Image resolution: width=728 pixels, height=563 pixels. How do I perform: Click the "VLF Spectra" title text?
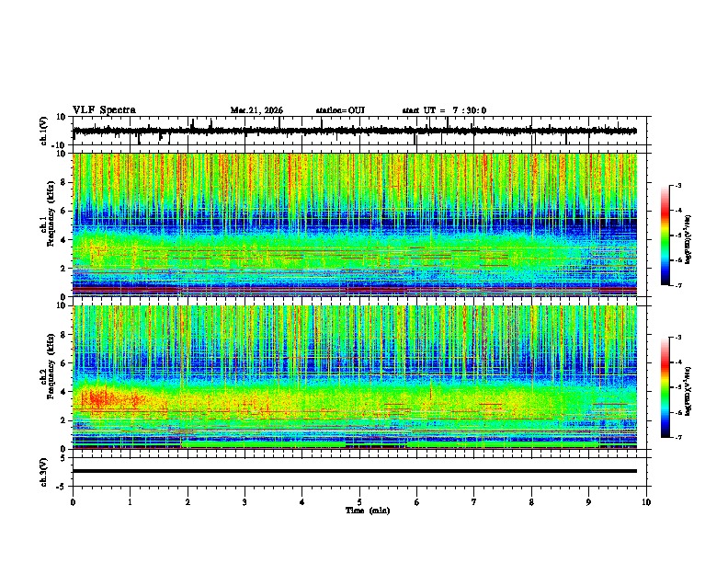[x=105, y=110]
